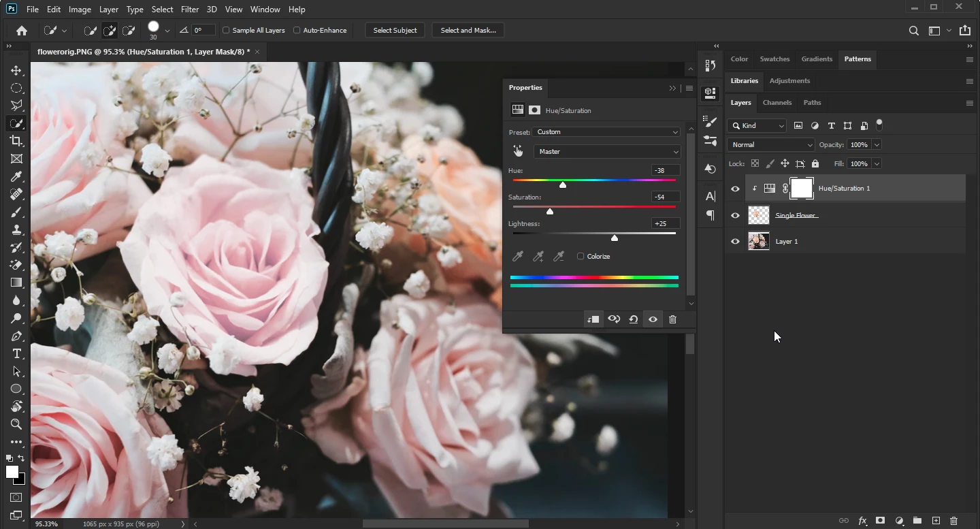Click the Hue slider handle

[563, 185]
